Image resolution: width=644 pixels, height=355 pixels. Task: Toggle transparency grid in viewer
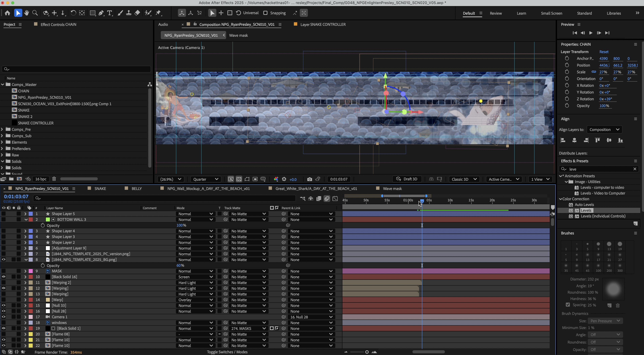(x=239, y=179)
